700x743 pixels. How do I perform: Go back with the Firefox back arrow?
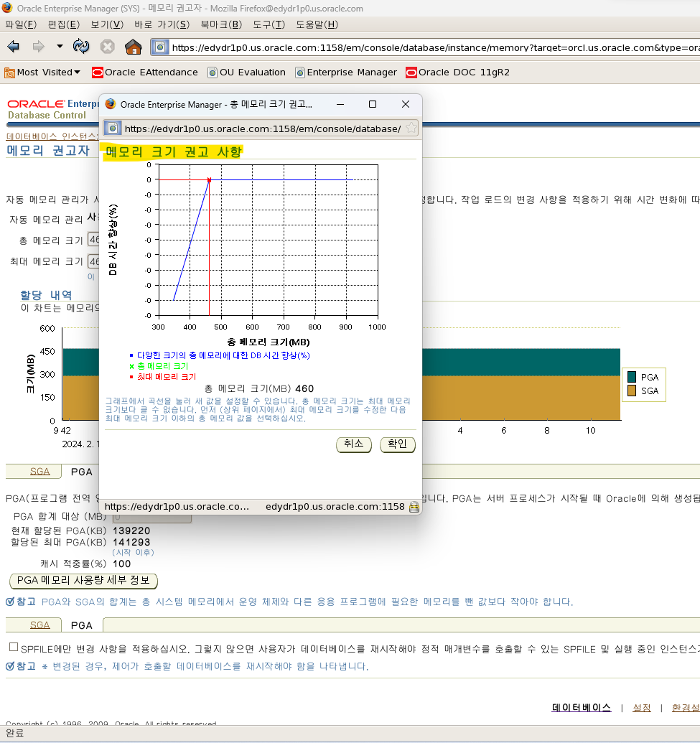pos(13,47)
